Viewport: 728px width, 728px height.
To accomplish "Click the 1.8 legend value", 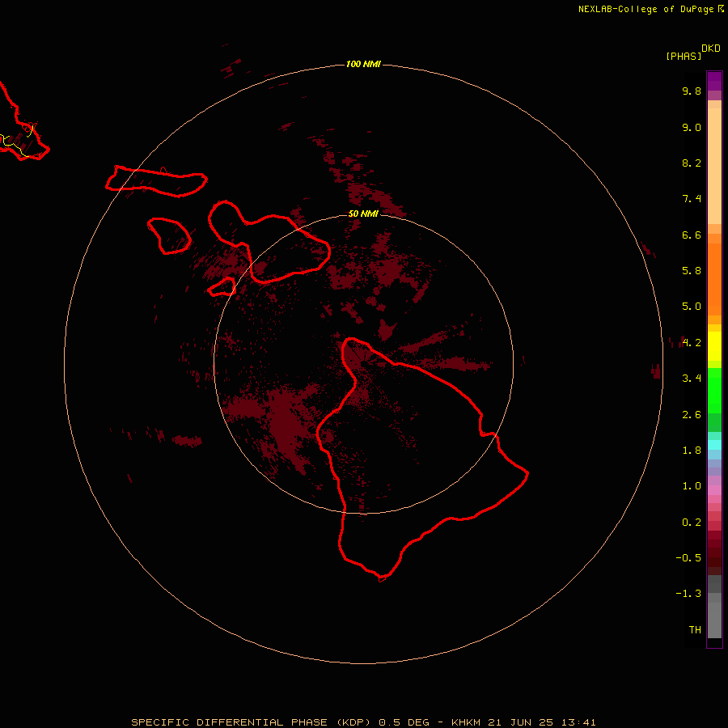I will 692,451.
